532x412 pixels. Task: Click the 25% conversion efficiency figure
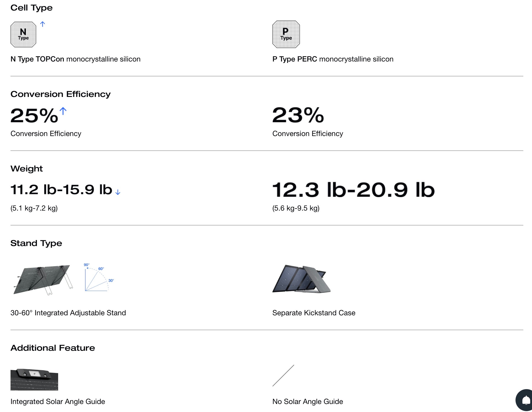pos(34,115)
